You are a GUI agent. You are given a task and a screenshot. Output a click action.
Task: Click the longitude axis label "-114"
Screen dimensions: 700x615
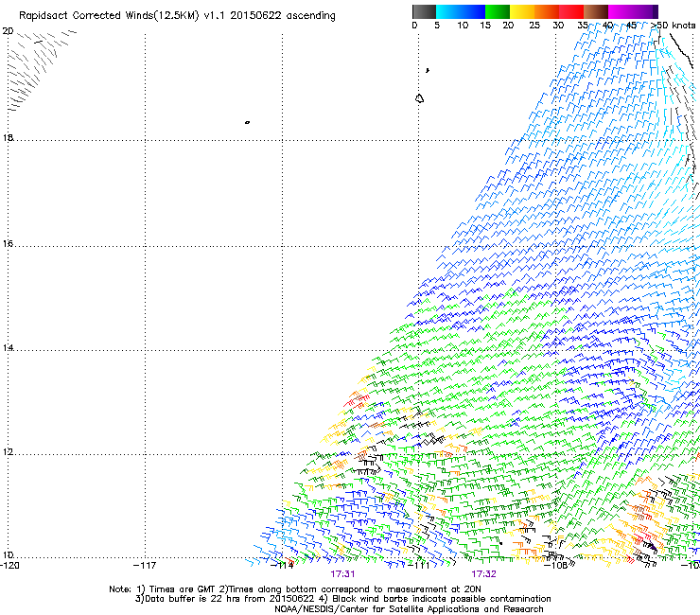[x=282, y=565]
